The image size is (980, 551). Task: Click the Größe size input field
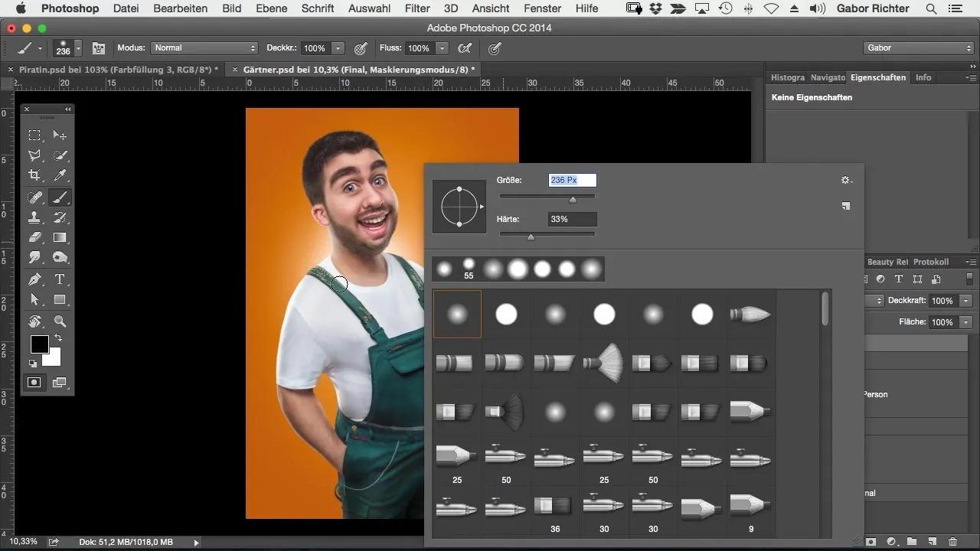[573, 181]
